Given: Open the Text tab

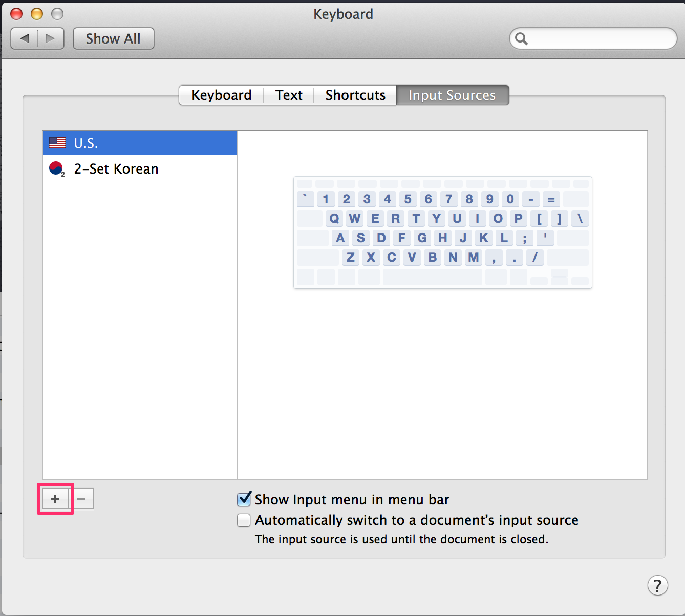Looking at the screenshot, I should pyautogui.click(x=289, y=95).
